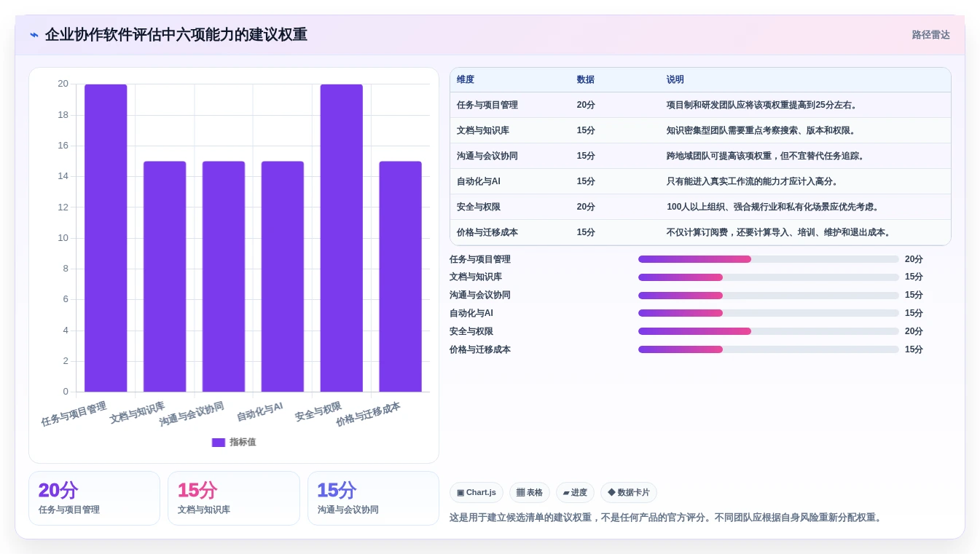
Task: Select the 文档与知识库 table row cell
Action: [x=483, y=130]
